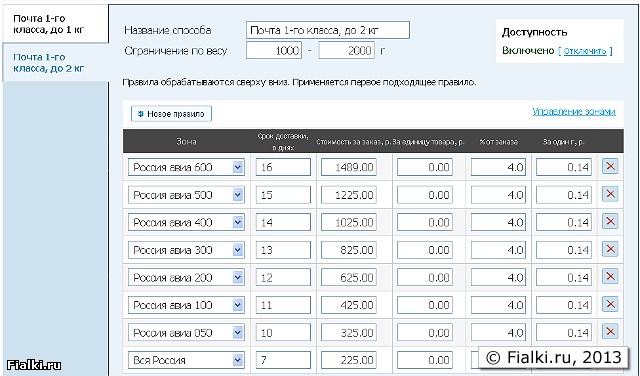Edit per-item cost for Россия авиа 600

coord(425,167)
